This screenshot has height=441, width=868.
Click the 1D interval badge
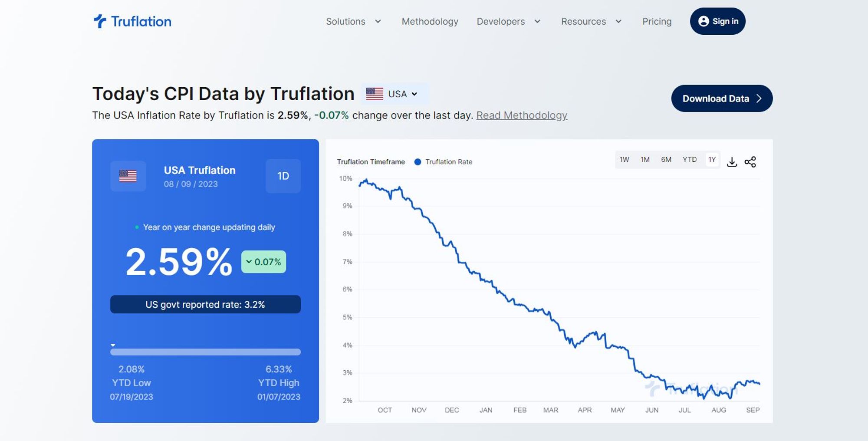(283, 176)
